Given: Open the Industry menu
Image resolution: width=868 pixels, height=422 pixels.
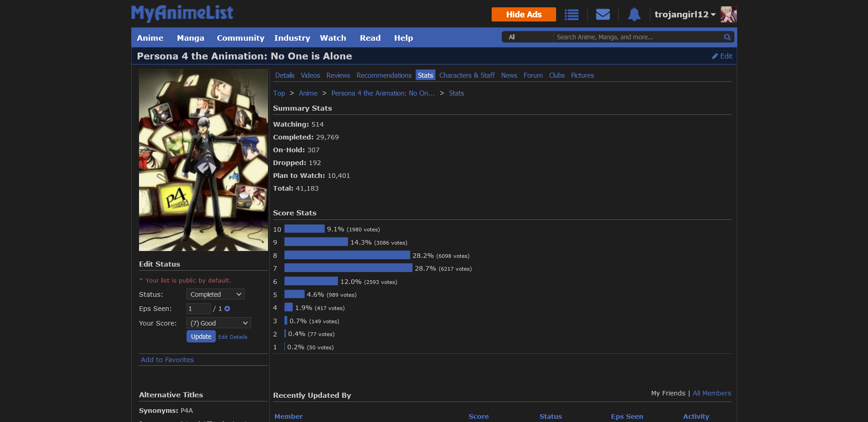Looking at the screenshot, I should coord(292,38).
